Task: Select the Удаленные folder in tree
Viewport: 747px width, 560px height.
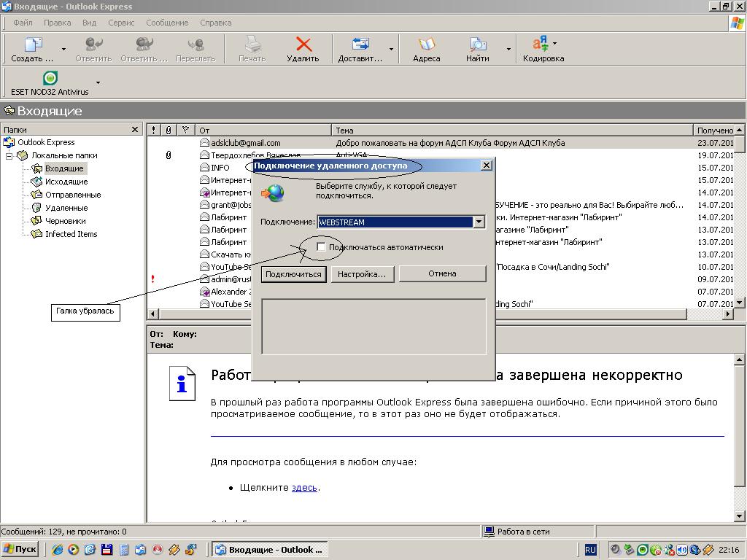Action: pyautogui.click(x=66, y=208)
